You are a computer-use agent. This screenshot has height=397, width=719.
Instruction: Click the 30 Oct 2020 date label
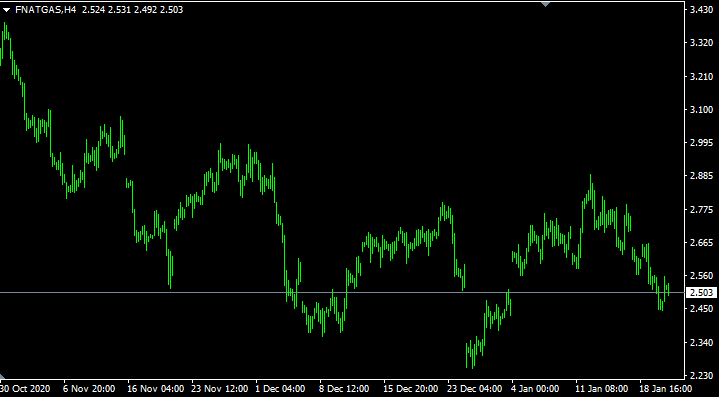pos(25,389)
